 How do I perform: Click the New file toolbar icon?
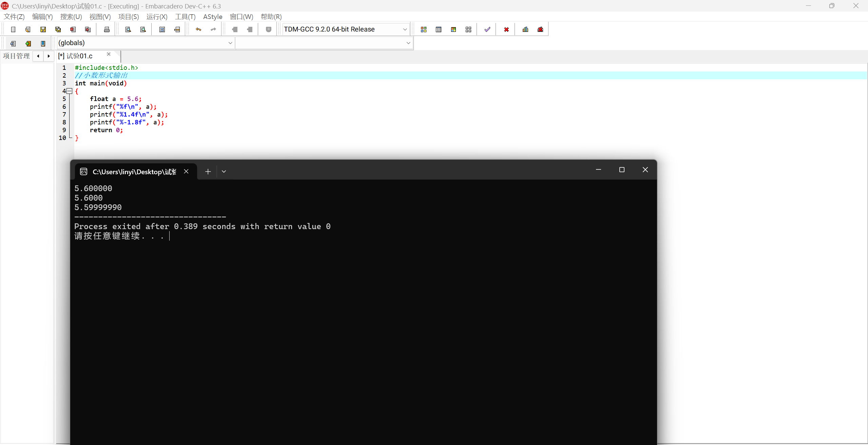13,29
